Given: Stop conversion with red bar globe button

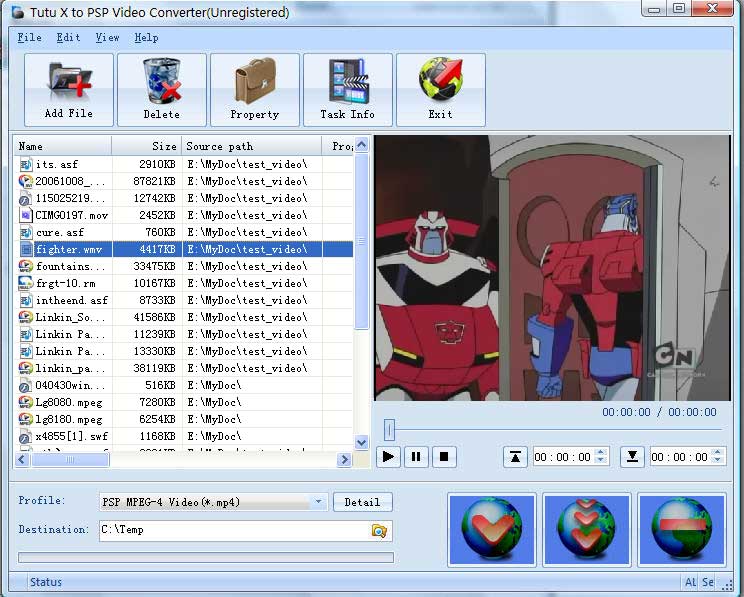Looking at the screenshot, I should pos(681,530).
